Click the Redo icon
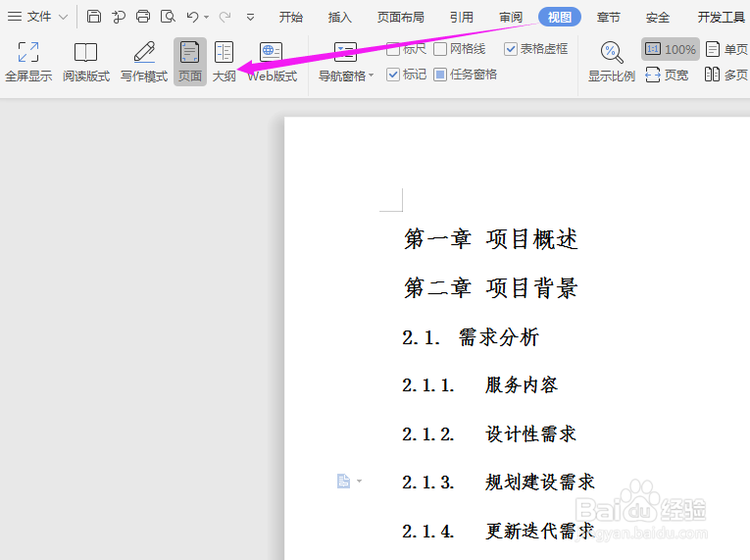Screen dimensions: 750x560 click(x=225, y=18)
